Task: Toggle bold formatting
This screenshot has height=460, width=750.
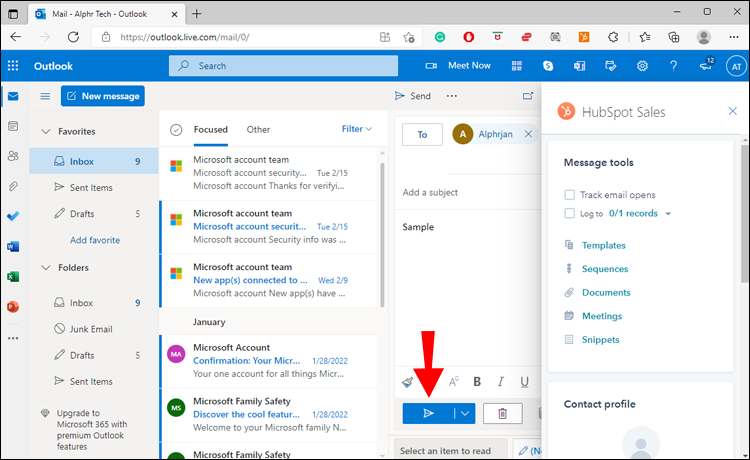Action: click(x=477, y=382)
